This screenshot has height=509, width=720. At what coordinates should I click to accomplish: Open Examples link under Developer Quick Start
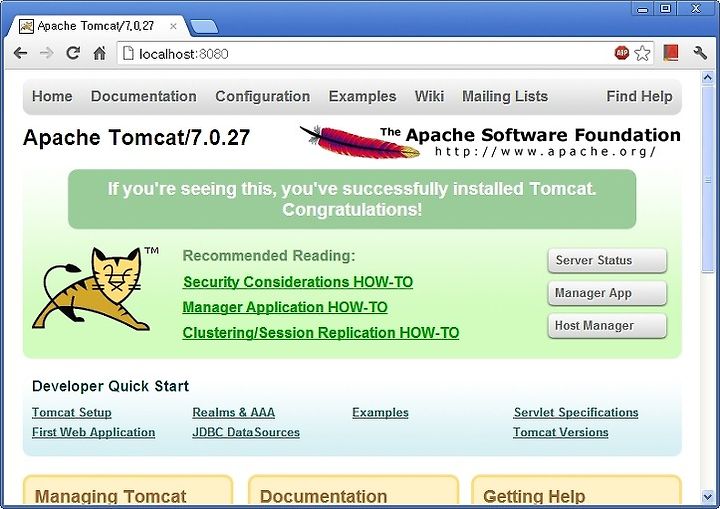[x=380, y=413]
